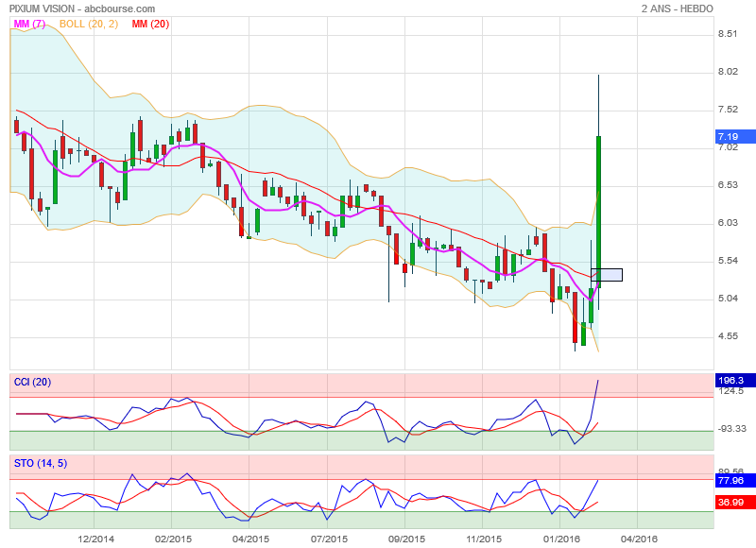756x548 pixels.
Task: Click the 124.5 CCI axis label
Action: 730,391
